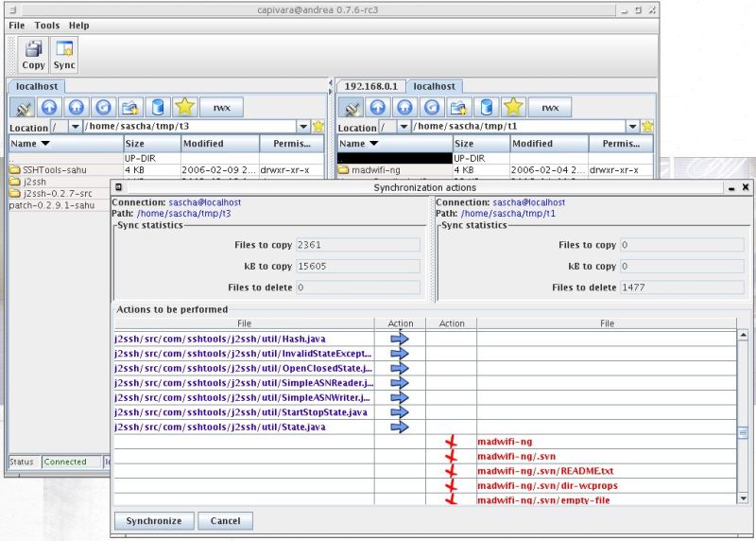
Task: Click the actions list scrollbar down arrow
Action: tap(742, 497)
